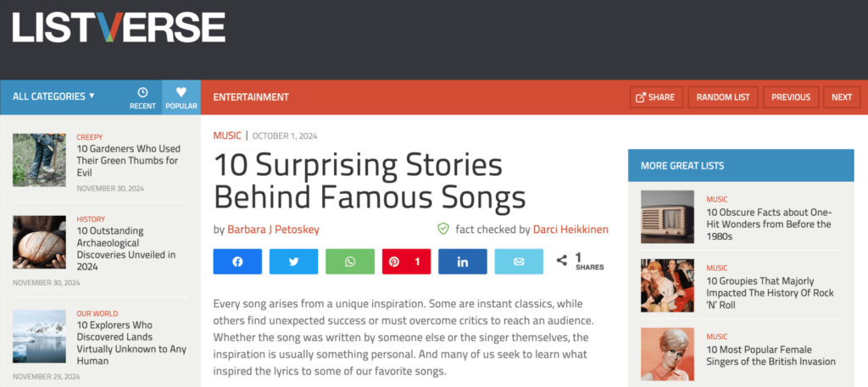Open author Barbara J Petoskey's page
Screen dimensions: 868x387
pos(273,229)
